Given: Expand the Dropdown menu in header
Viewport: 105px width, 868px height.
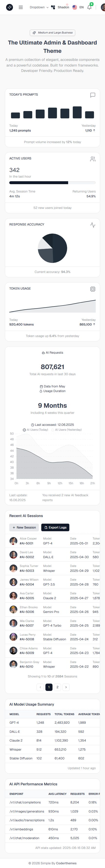Looking at the screenshot, I should 39,7.
